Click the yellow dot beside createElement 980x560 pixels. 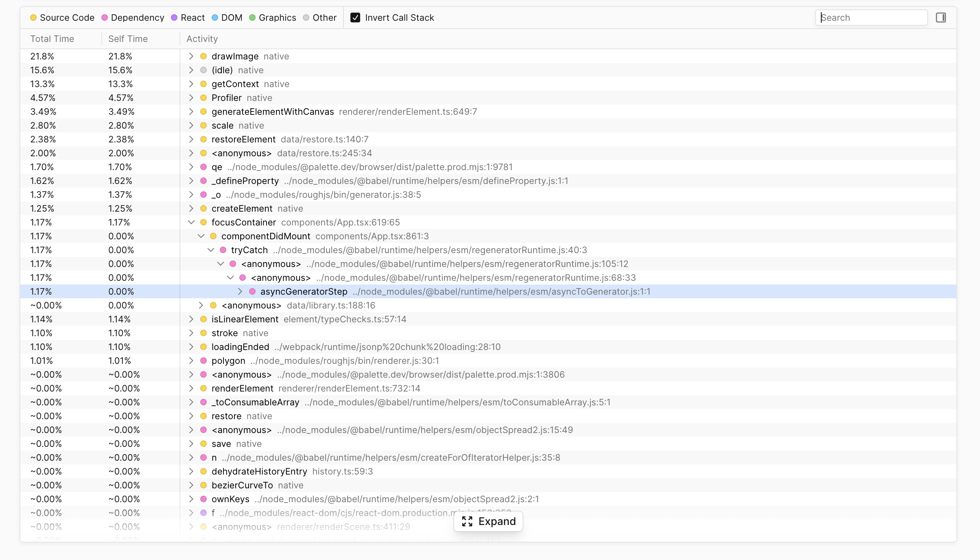(203, 208)
